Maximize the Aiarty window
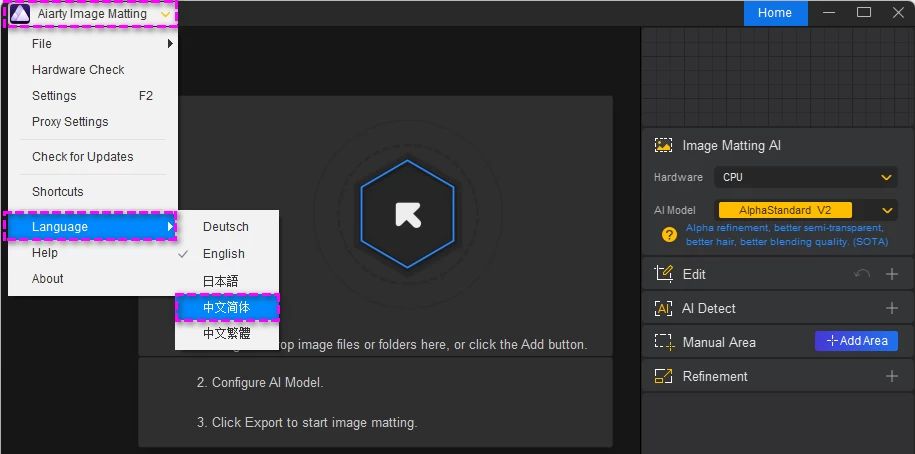 click(864, 12)
